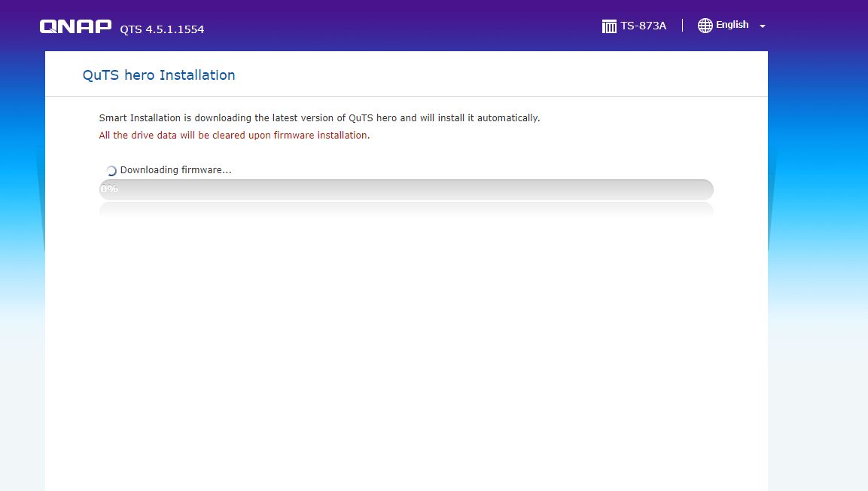This screenshot has width=868, height=491.
Task: Click the Downloading firmware status text
Action: click(175, 170)
